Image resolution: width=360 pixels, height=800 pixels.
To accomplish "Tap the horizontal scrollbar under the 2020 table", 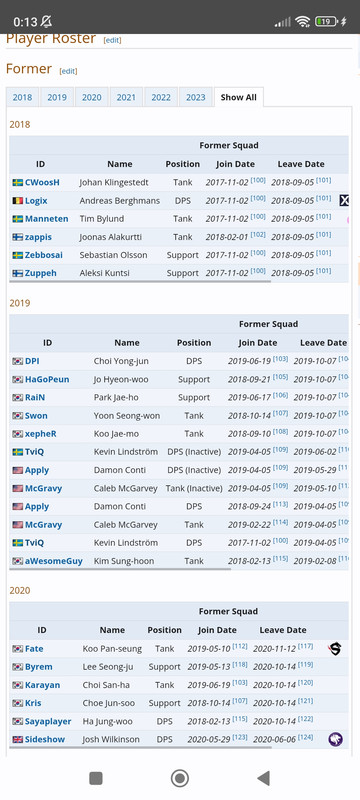I will [x=140, y=747].
